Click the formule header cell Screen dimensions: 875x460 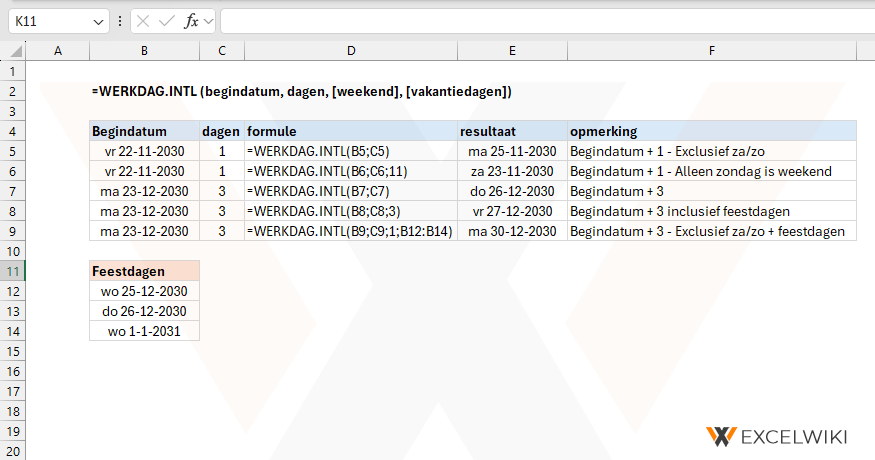click(x=350, y=131)
